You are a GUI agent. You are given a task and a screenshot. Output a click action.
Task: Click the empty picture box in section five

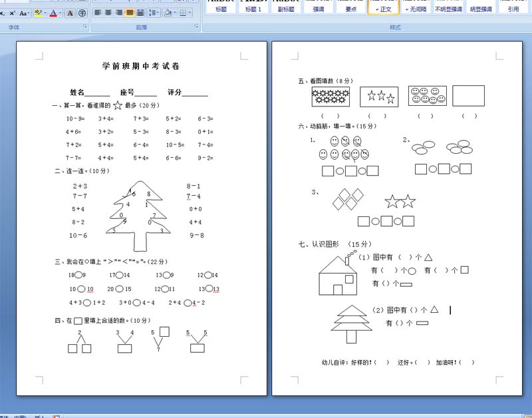click(469, 96)
